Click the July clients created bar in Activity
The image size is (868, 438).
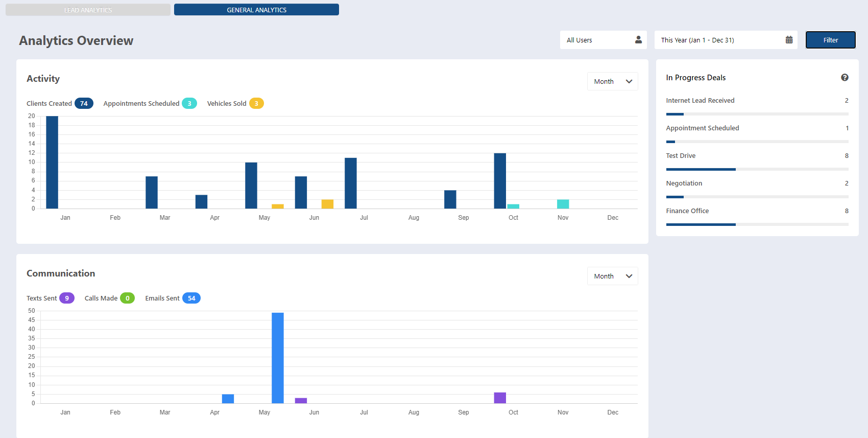[x=351, y=183]
